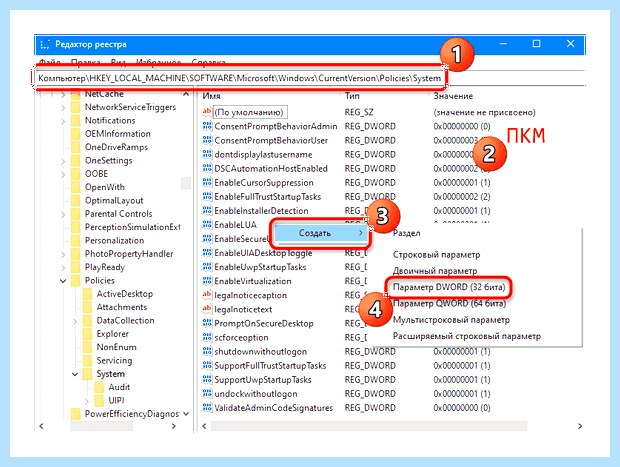620x467 pixels.
Task: Choose Расширяемый строковый параметр
Action: click(467, 336)
